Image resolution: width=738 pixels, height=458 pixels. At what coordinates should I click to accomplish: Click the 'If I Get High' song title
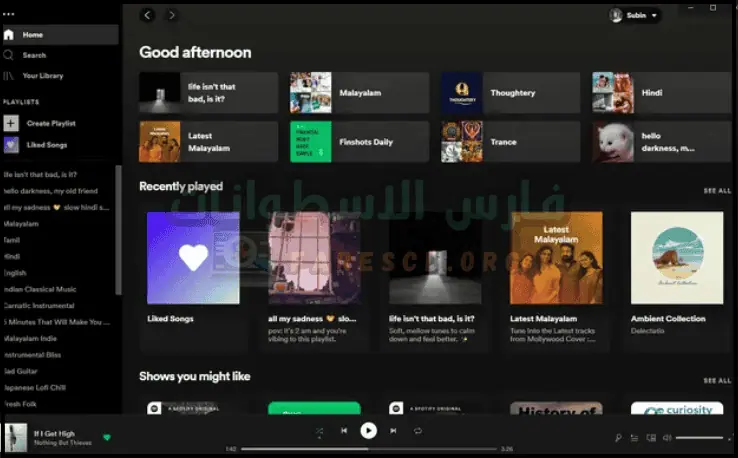coord(54,434)
